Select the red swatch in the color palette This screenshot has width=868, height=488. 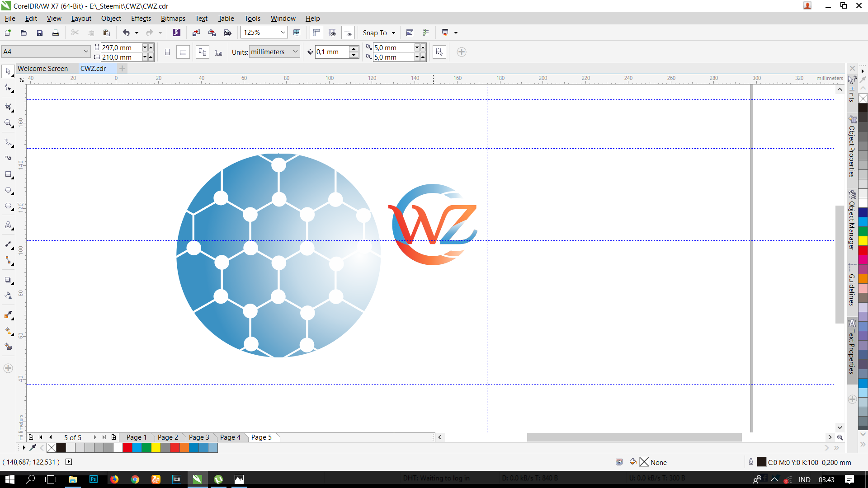(127, 448)
